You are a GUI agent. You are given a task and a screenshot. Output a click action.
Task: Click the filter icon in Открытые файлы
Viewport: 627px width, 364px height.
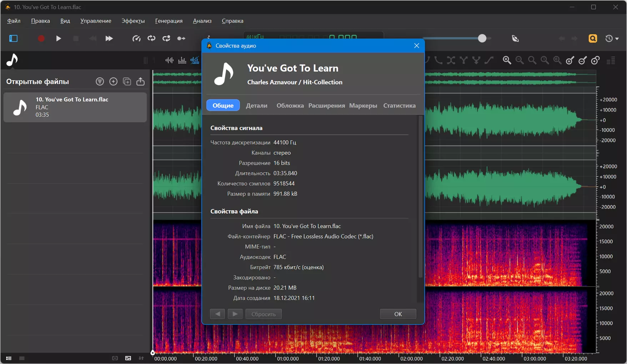click(x=100, y=81)
